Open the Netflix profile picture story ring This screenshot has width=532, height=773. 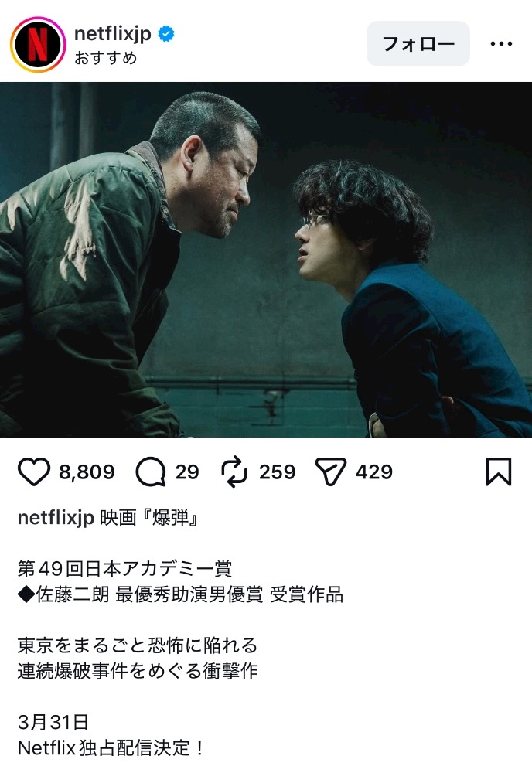click(x=38, y=44)
